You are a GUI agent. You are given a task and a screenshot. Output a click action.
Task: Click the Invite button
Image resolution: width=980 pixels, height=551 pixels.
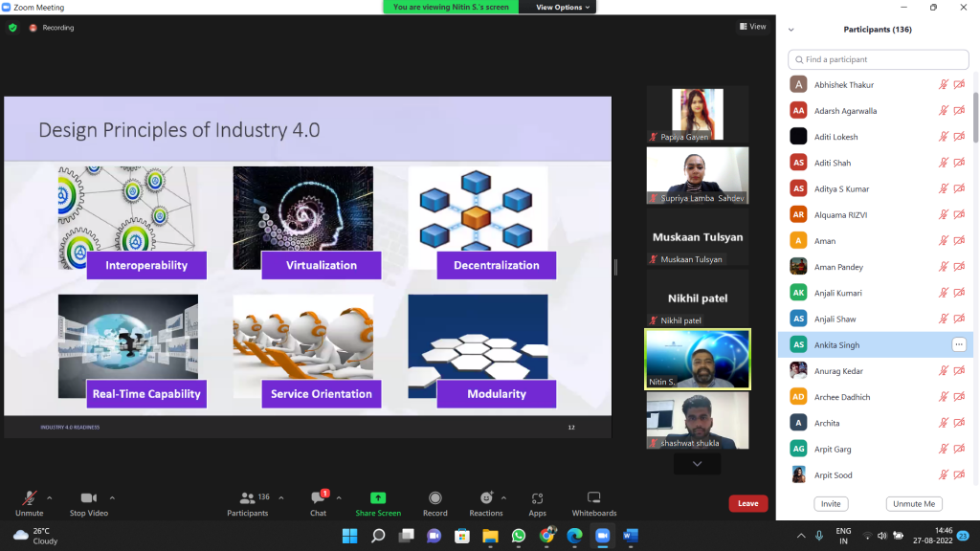831,503
